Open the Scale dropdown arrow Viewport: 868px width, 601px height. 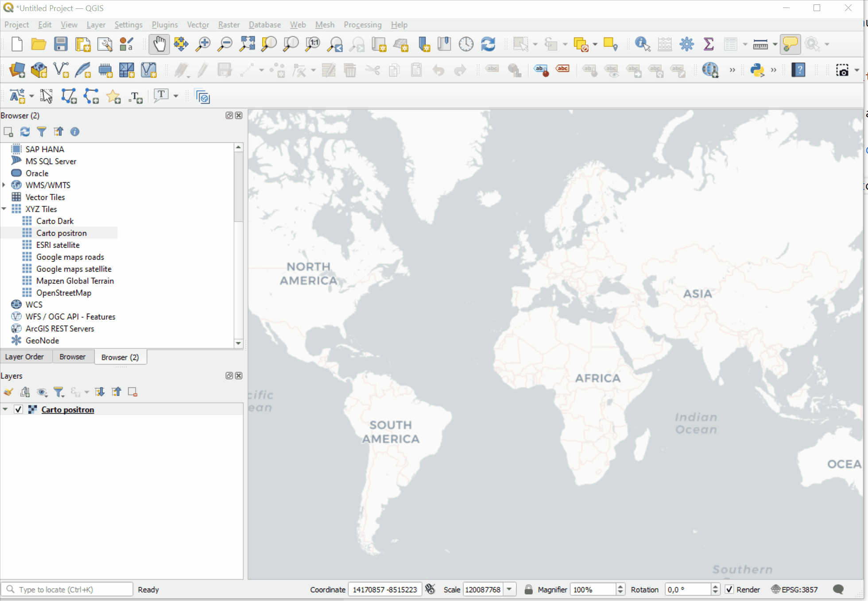coord(509,589)
